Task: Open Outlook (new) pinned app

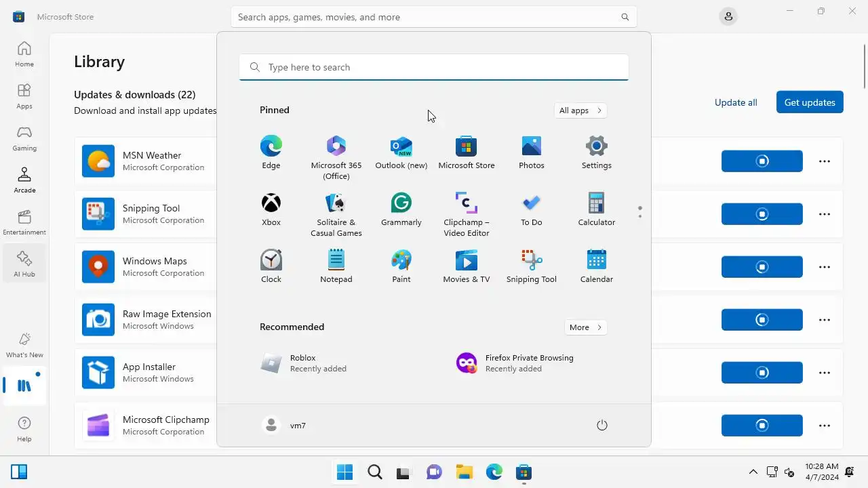Action: pos(401,152)
